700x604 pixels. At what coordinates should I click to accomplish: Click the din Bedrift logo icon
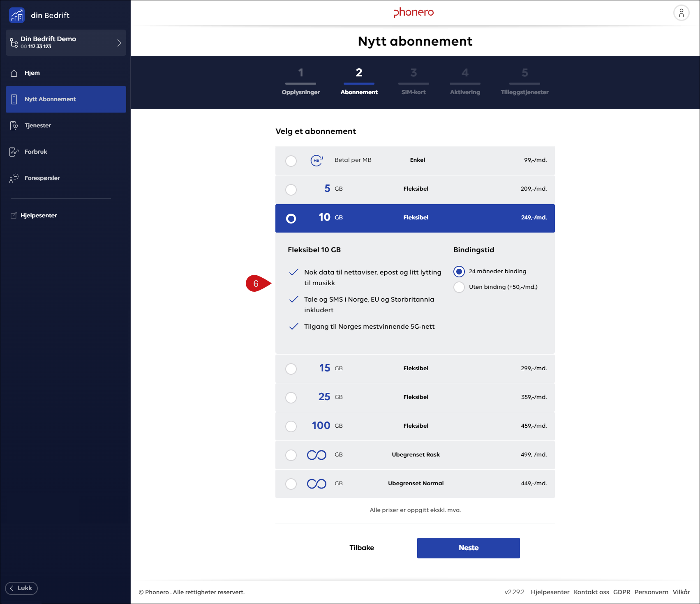coord(17,15)
